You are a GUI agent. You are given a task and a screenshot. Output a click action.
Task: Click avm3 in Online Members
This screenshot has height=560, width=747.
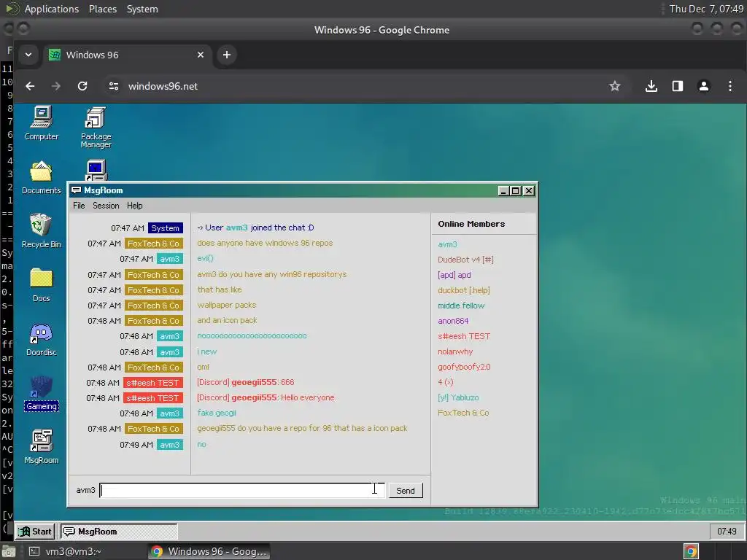click(447, 244)
